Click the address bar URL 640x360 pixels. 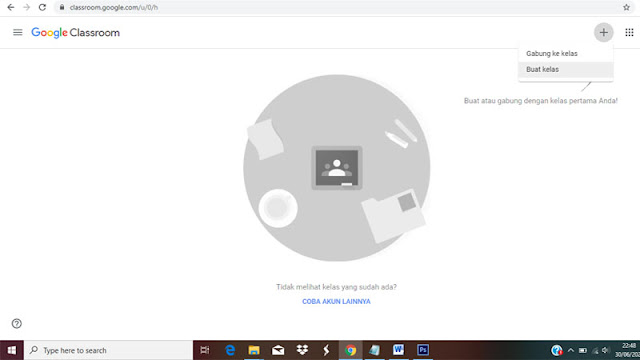pos(113,7)
